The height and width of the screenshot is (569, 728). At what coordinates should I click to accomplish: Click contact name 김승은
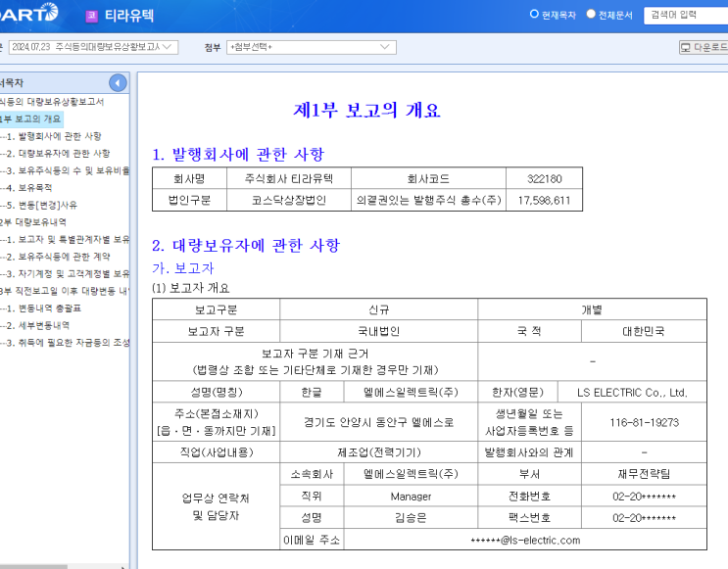(411, 517)
